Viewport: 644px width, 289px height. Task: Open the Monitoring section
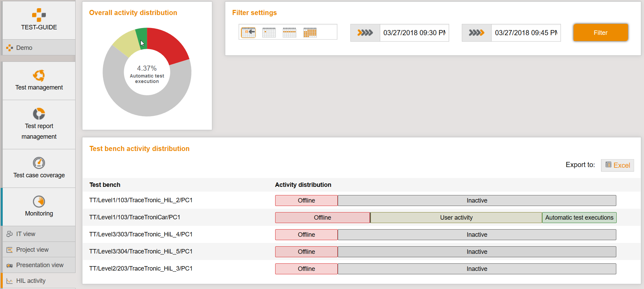[x=39, y=207]
